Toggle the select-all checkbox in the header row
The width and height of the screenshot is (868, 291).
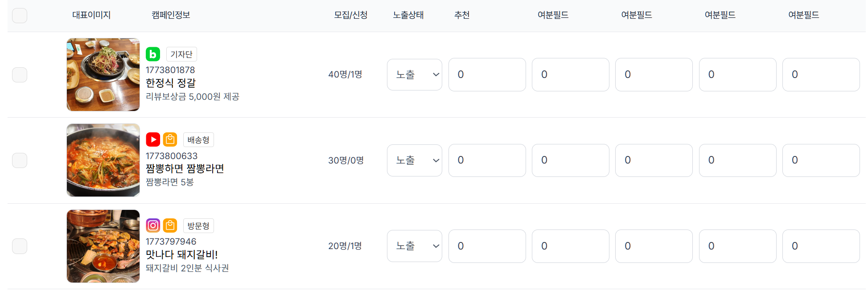(19, 15)
